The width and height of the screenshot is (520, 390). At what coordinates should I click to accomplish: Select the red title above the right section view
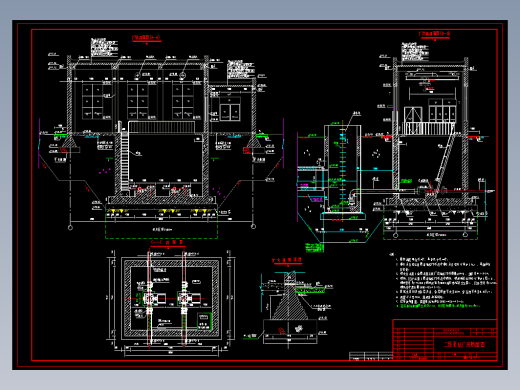click(x=435, y=34)
